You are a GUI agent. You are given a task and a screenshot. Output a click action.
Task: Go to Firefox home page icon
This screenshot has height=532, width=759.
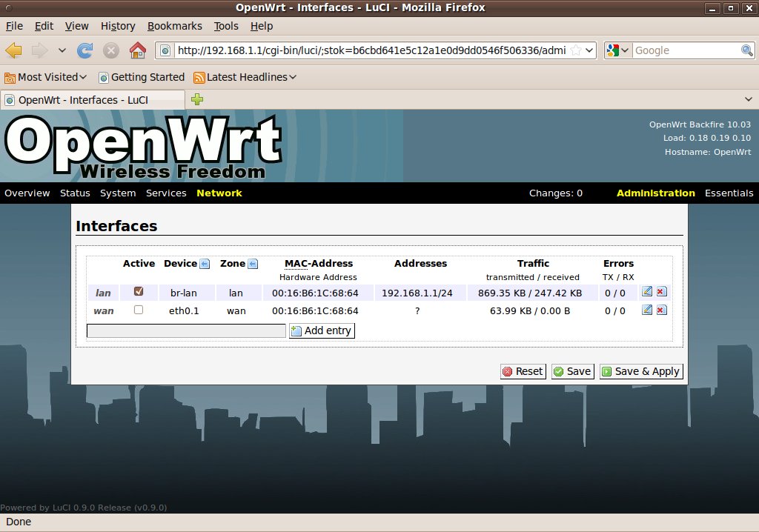[x=137, y=50]
